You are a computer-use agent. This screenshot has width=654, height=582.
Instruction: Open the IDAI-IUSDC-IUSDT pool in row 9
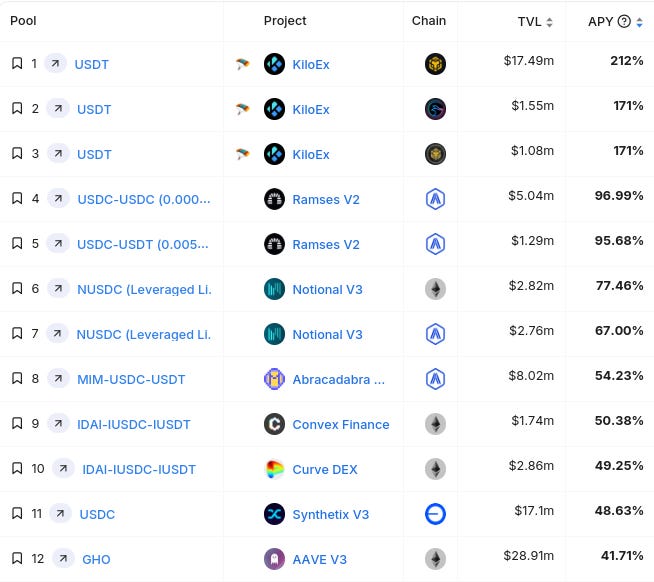pyautogui.click(x=133, y=424)
